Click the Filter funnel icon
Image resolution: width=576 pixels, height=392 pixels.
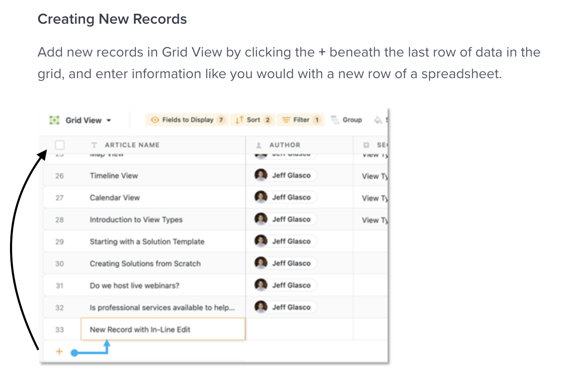click(286, 120)
